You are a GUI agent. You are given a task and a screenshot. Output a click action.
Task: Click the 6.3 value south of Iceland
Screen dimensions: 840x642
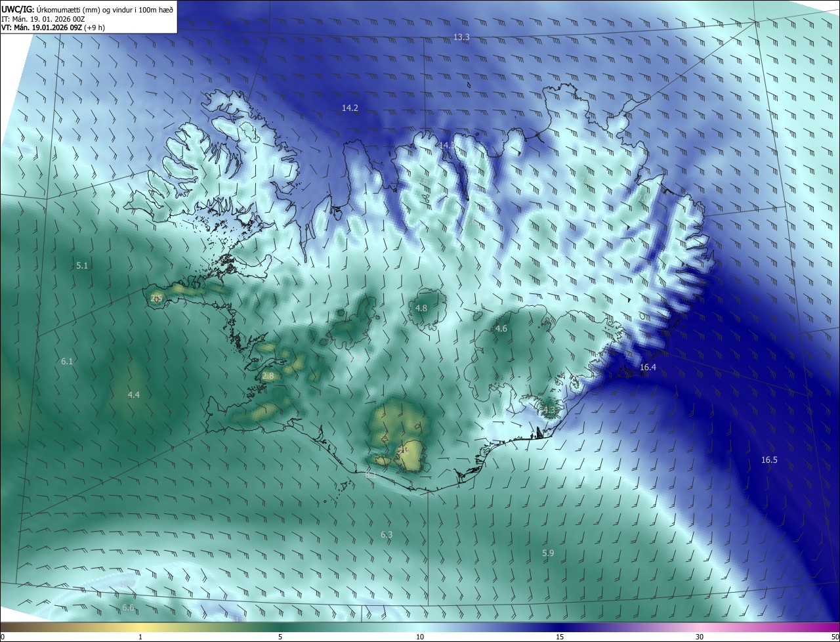pyautogui.click(x=387, y=535)
